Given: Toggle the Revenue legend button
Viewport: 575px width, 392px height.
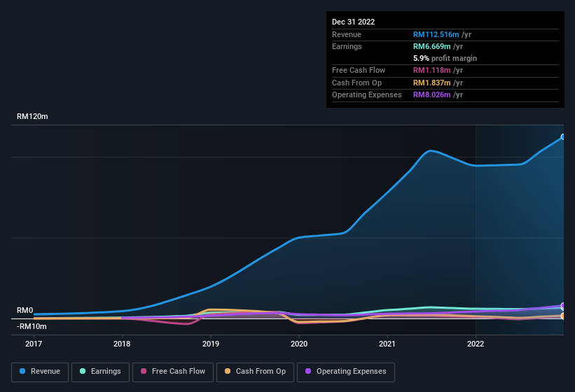Looking at the screenshot, I should click(x=40, y=372).
